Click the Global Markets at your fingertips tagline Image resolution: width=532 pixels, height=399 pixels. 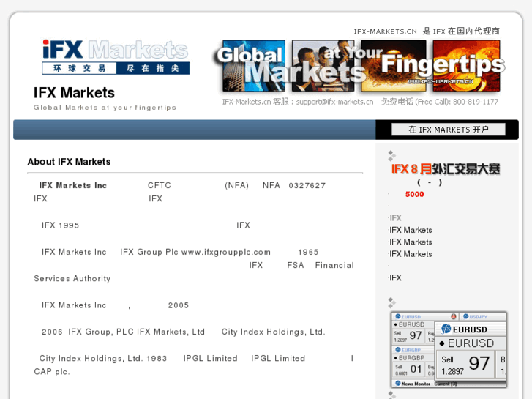point(105,108)
